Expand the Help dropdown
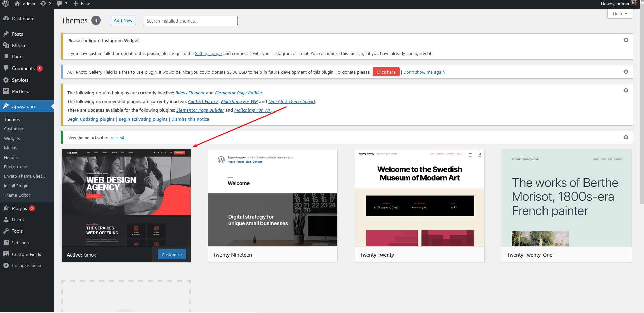This screenshot has width=644, height=313. coord(620,14)
